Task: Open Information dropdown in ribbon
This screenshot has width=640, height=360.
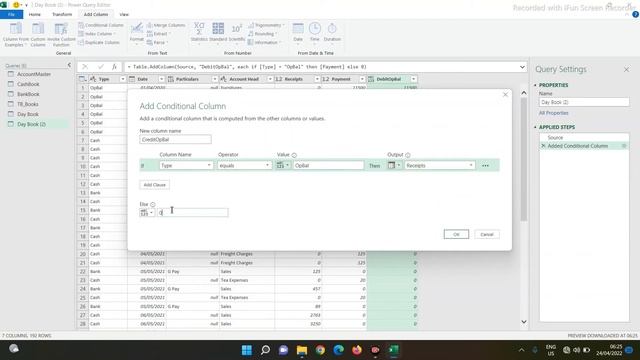Action: (264, 42)
